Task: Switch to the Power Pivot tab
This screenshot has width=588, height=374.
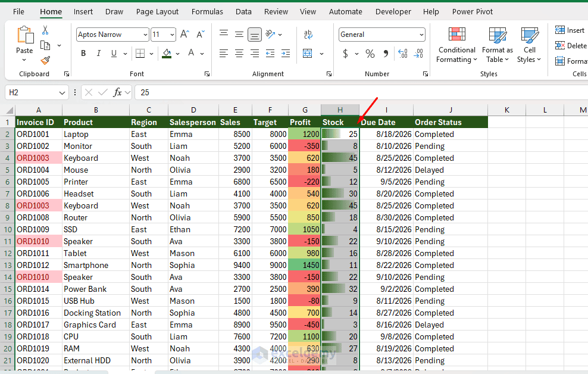Action: (472, 12)
